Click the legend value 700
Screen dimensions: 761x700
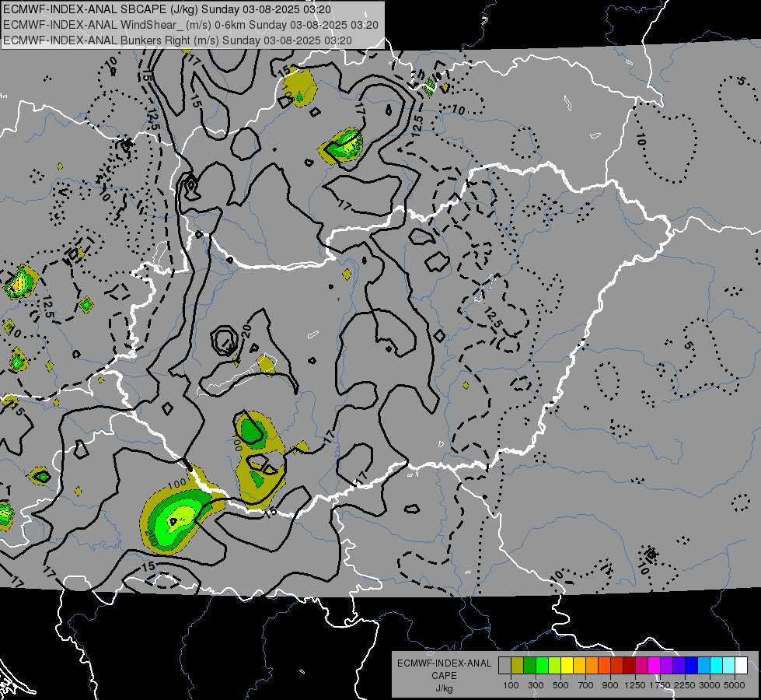coord(586,685)
